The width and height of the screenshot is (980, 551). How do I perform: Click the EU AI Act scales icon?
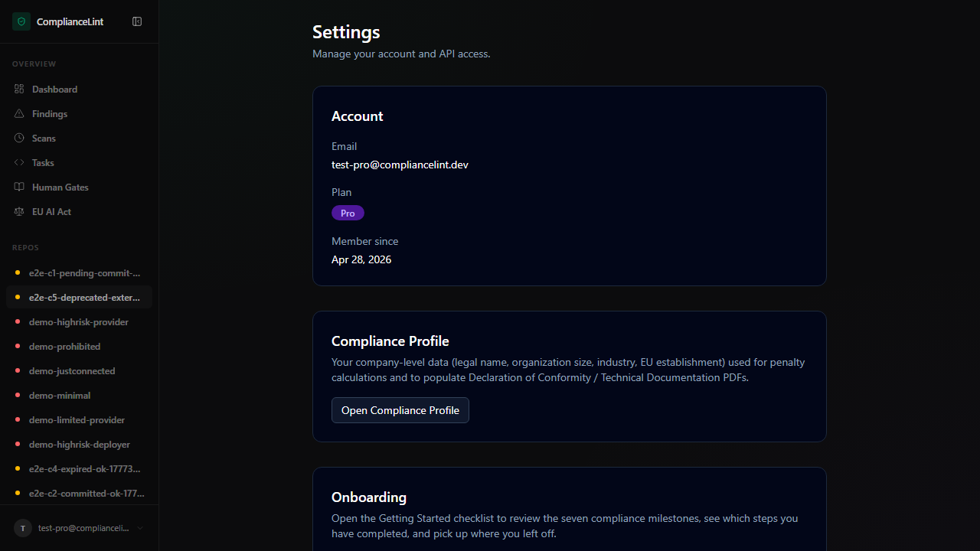coord(19,212)
